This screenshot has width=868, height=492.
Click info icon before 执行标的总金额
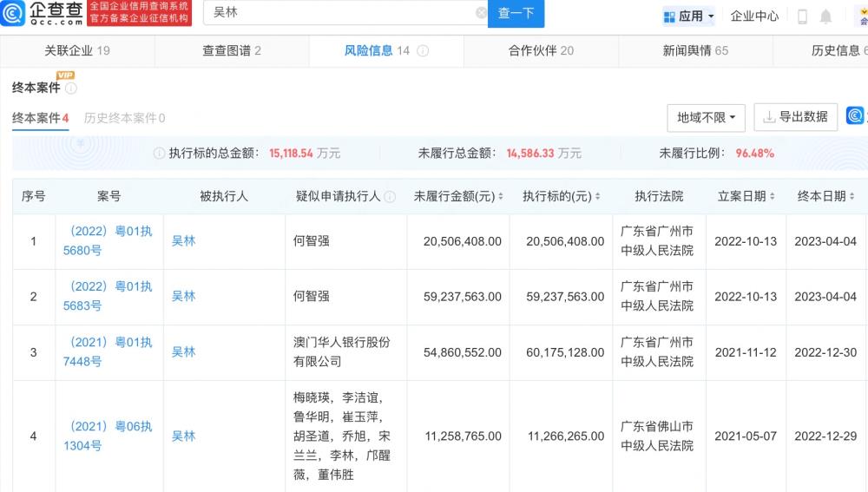pos(159,154)
